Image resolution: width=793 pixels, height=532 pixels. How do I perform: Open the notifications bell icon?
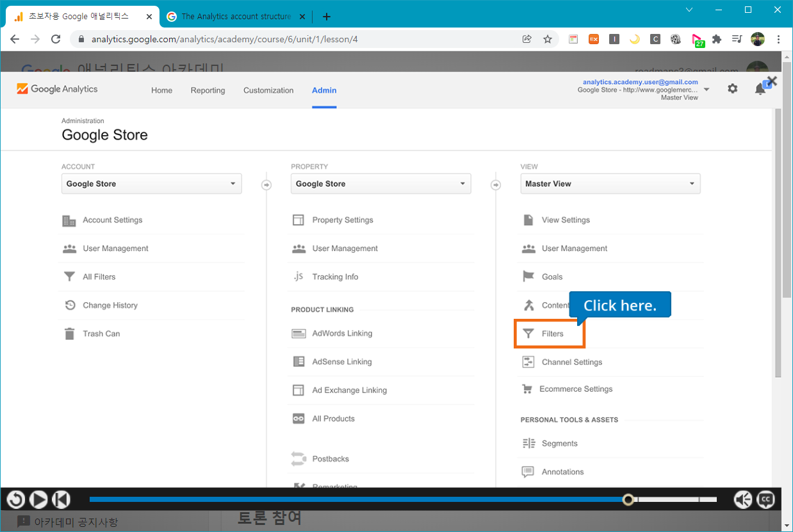coord(760,89)
